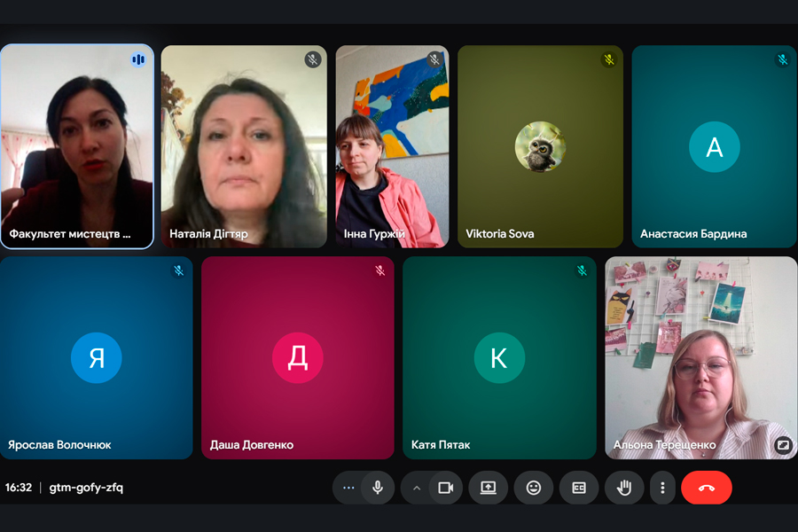Select Інна Гуржій video tile
The width and height of the screenshot is (798, 532).
(392, 146)
